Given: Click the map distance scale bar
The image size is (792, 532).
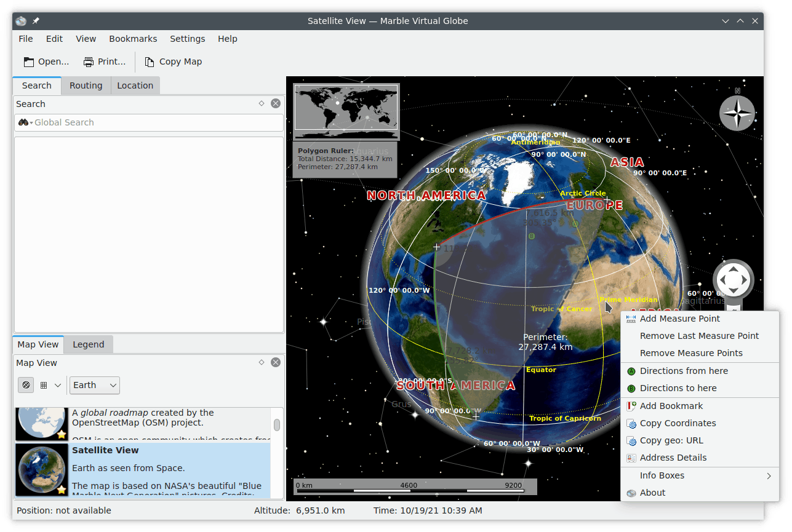Looking at the screenshot, I should 415,486.
